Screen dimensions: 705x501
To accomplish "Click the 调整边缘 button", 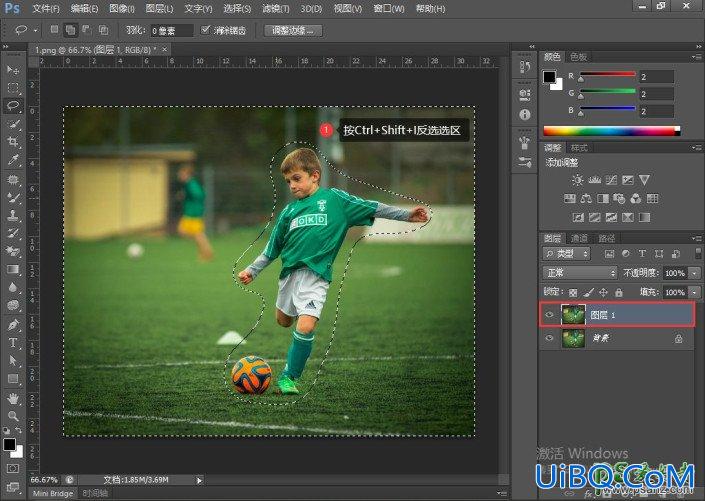I will [x=293, y=31].
